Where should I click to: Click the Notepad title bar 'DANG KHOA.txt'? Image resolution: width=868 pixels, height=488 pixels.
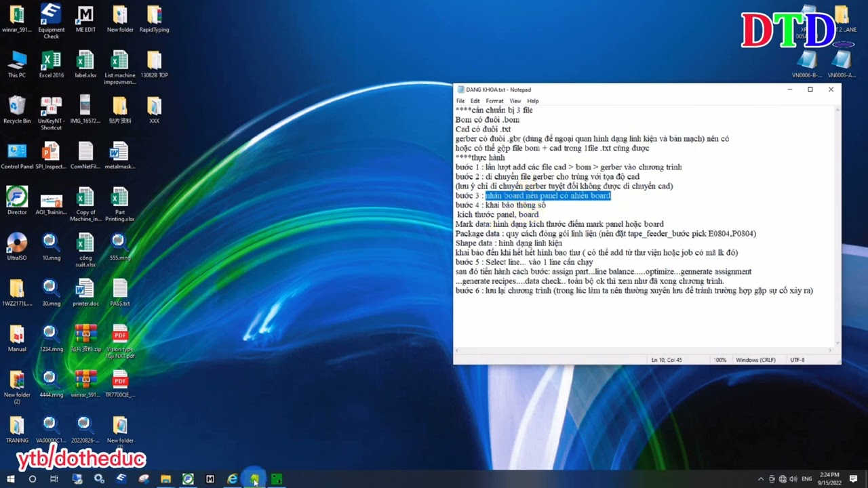[x=498, y=89]
